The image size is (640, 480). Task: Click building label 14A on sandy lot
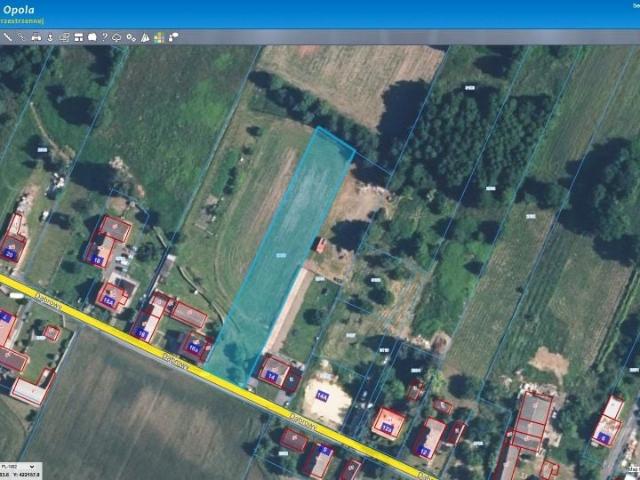[322, 396]
